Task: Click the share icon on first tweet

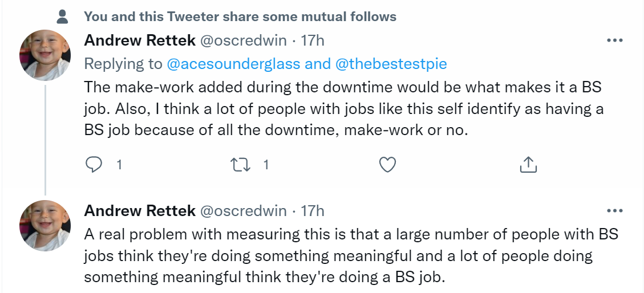Action: tap(528, 165)
